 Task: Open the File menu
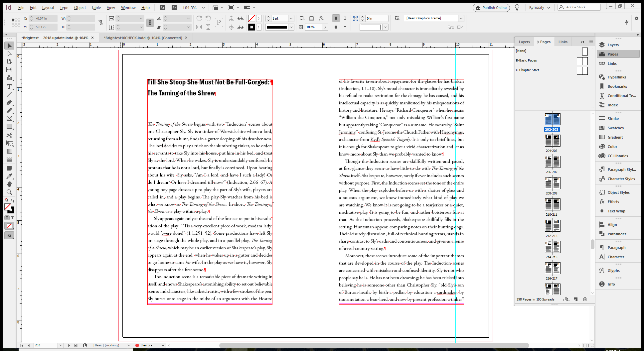pos(21,8)
